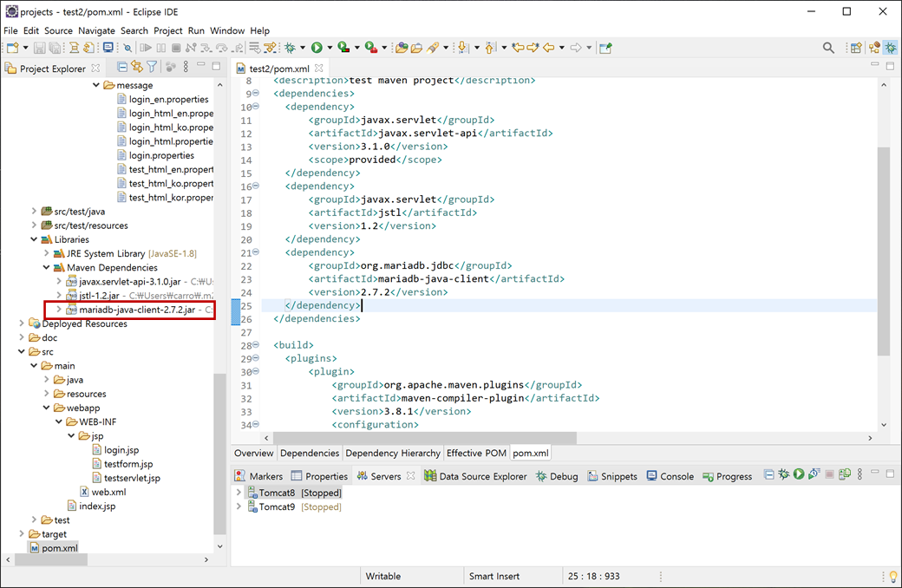Click Project Explorer vertical scrollbar thumb
Screen dimensions: 902x588
coord(219,454)
